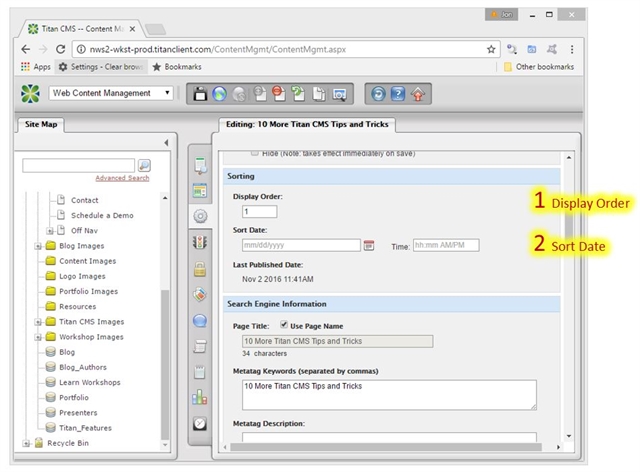The height and width of the screenshot is (472, 640).
Task: Click the browser Back arrow
Action: click(x=26, y=49)
